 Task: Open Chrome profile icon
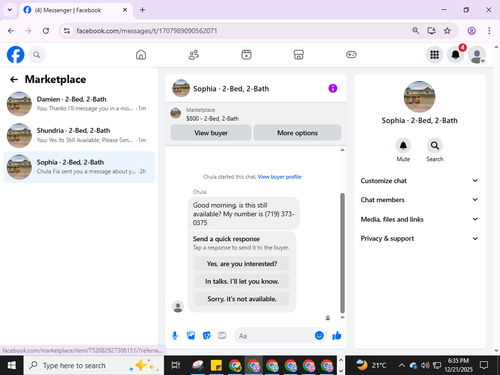click(x=471, y=31)
